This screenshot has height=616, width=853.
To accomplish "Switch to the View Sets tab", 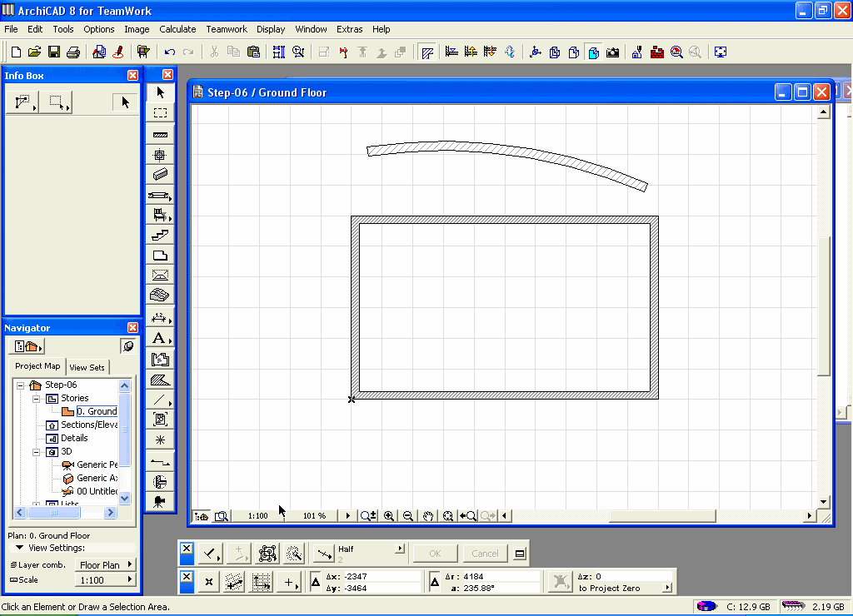I will click(87, 367).
